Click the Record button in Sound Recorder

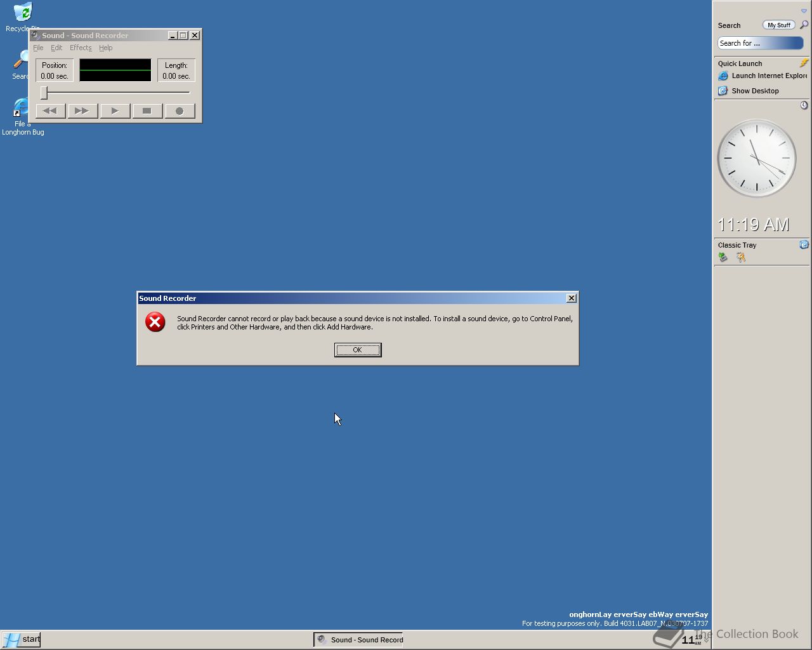[180, 111]
